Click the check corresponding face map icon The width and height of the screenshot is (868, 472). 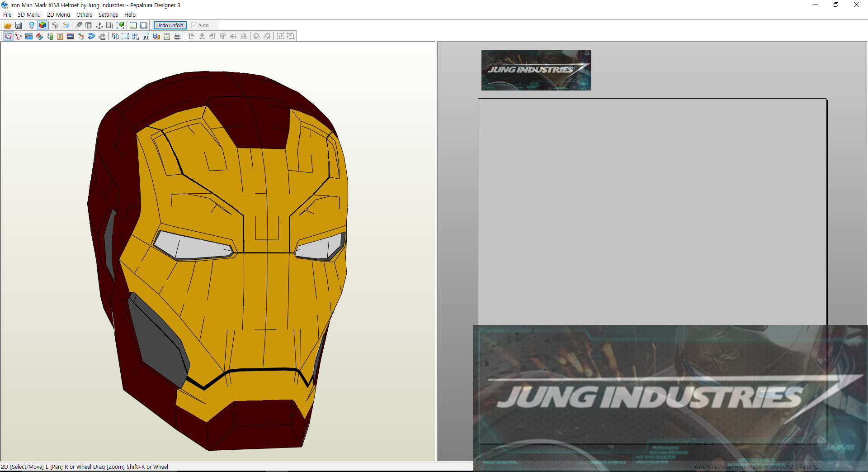(115, 36)
